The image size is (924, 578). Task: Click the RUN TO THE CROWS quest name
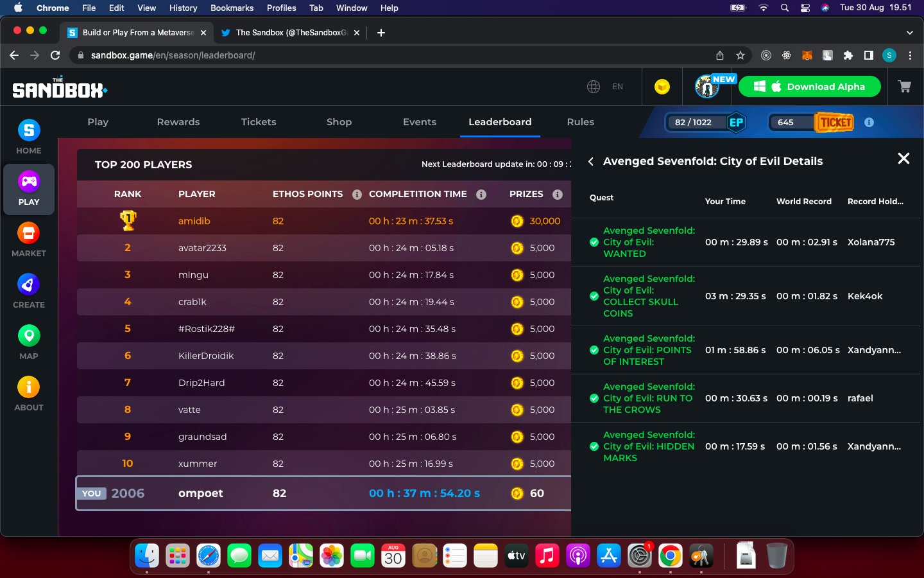pos(649,398)
